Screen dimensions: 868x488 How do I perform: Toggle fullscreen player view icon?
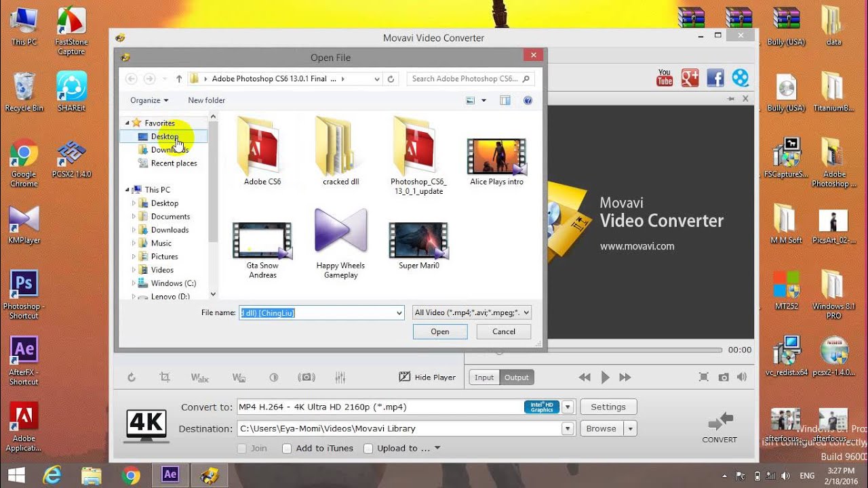pos(704,378)
